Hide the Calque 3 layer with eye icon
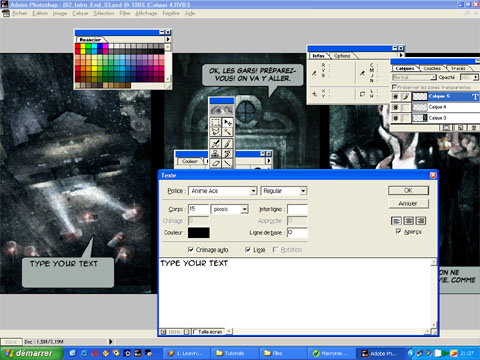 [396, 118]
